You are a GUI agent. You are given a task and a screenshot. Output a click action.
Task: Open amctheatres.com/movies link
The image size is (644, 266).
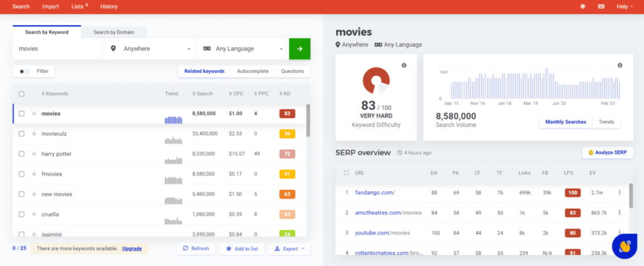[x=388, y=213]
